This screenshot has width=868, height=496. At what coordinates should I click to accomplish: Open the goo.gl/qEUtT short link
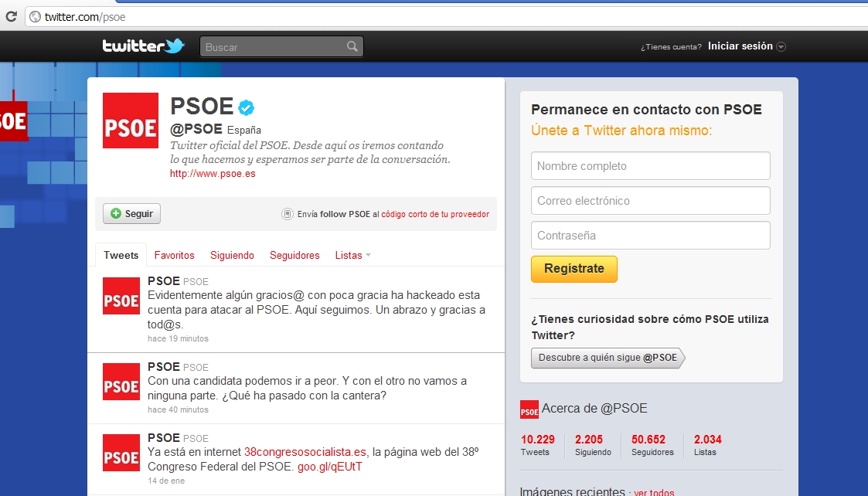click(330, 467)
